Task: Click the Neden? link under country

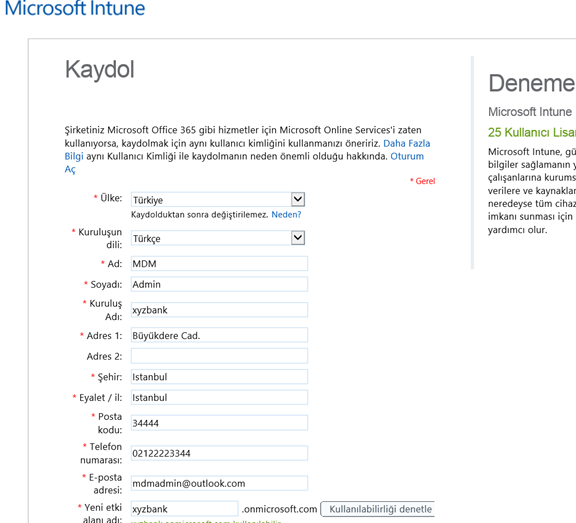Action: (x=286, y=214)
